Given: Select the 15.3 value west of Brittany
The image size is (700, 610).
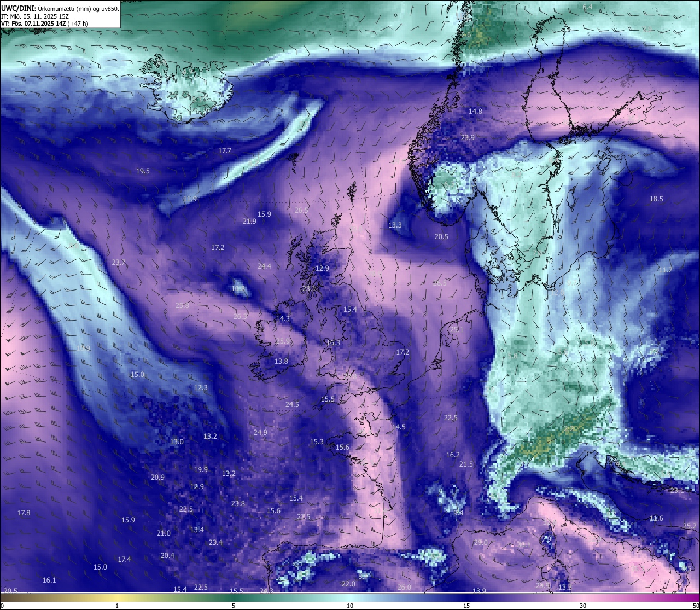Looking at the screenshot, I should [317, 442].
